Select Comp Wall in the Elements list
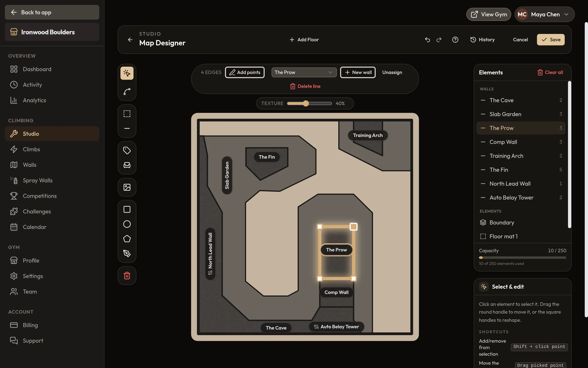Image resolution: width=588 pixels, height=368 pixels. point(521,142)
